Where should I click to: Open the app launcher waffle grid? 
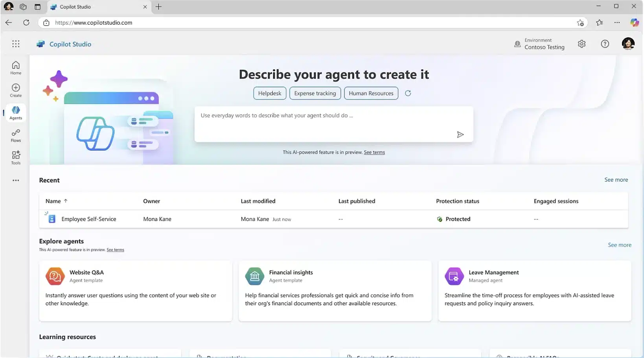click(16, 44)
